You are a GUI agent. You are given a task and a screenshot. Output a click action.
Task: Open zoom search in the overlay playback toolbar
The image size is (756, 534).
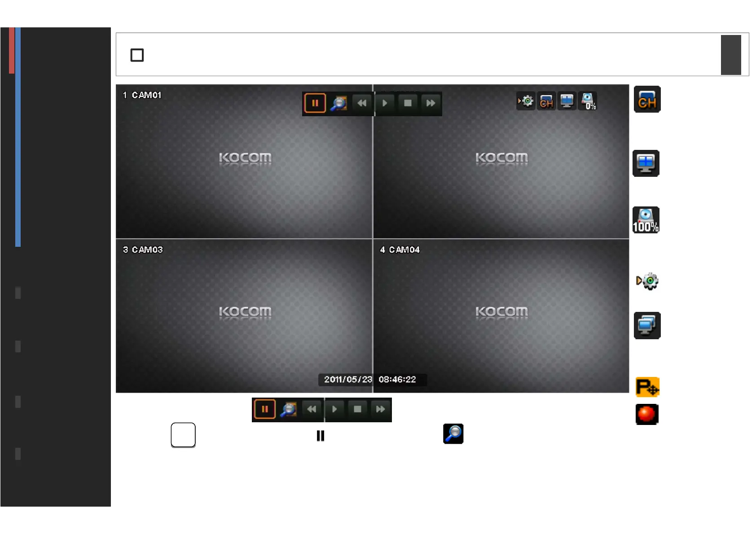coord(338,103)
